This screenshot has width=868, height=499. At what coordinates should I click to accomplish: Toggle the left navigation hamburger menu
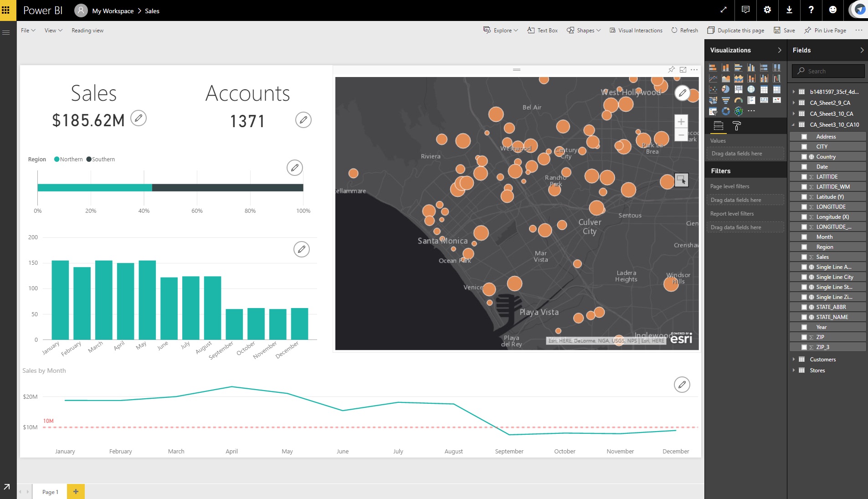[x=6, y=32]
